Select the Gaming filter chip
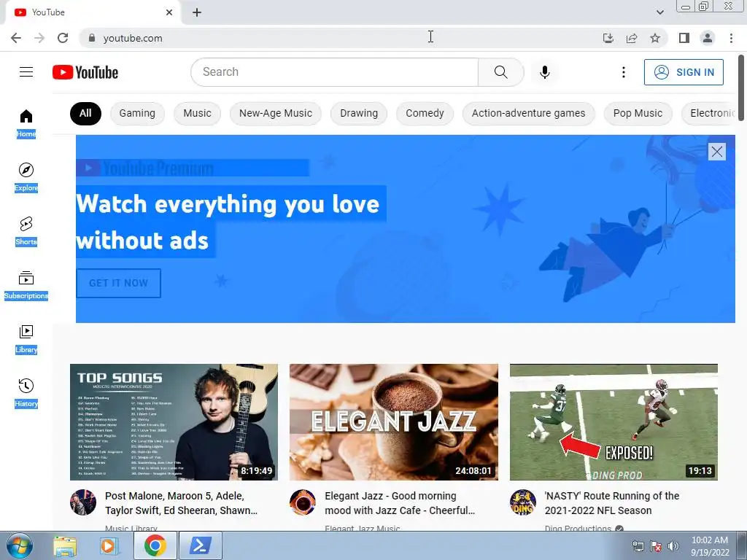747x560 pixels. click(x=137, y=113)
